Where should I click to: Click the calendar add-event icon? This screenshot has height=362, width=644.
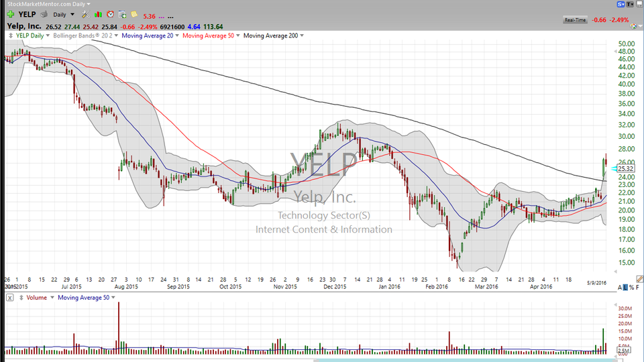[x=122, y=14]
